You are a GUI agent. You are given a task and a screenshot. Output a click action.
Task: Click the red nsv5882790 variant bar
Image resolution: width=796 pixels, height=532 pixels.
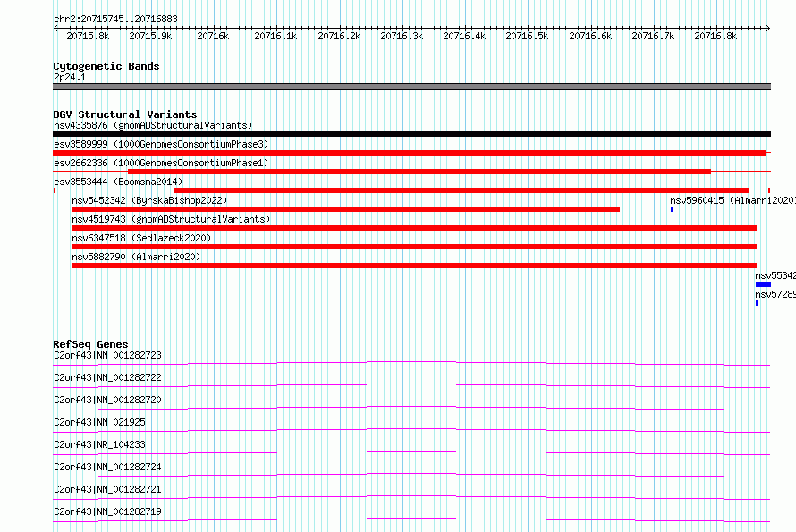tap(414, 266)
